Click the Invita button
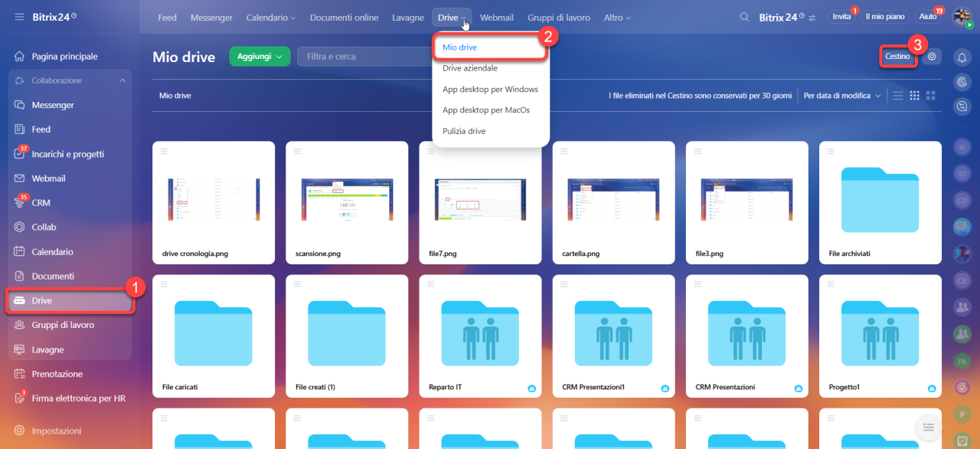980x449 pixels. pos(841,16)
